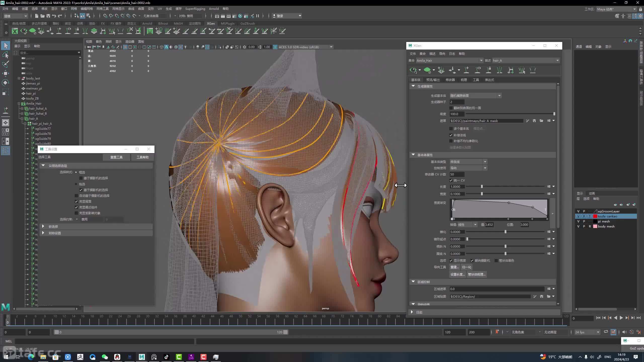The height and width of the screenshot is (362, 644).
Task: Click the green description shelf icon
Action: click(x=32, y=31)
